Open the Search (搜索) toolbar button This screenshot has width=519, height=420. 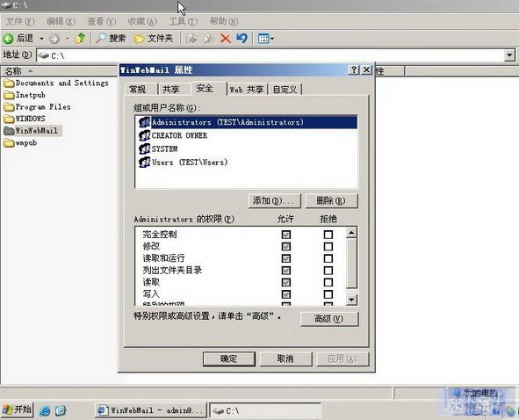tap(111, 39)
